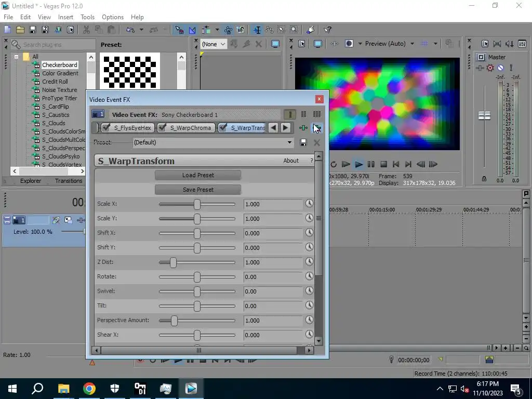This screenshot has width=532, height=399.
Task: Play the preview from current position
Action: click(x=358, y=164)
